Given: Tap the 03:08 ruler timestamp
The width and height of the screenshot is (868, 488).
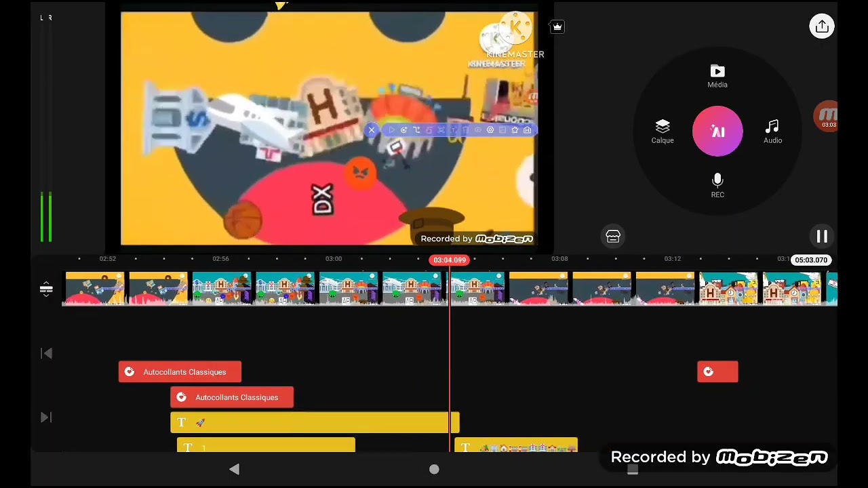Looking at the screenshot, I should [559, 259].
